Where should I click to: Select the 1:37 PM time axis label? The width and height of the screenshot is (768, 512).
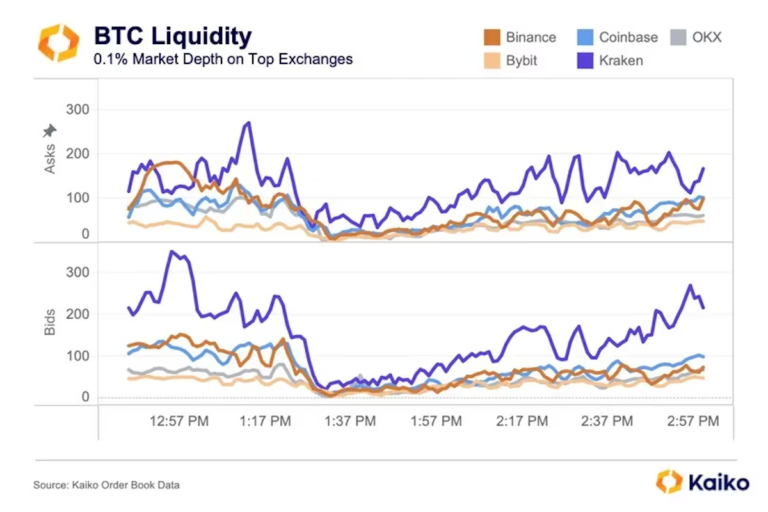coord(350,421)
